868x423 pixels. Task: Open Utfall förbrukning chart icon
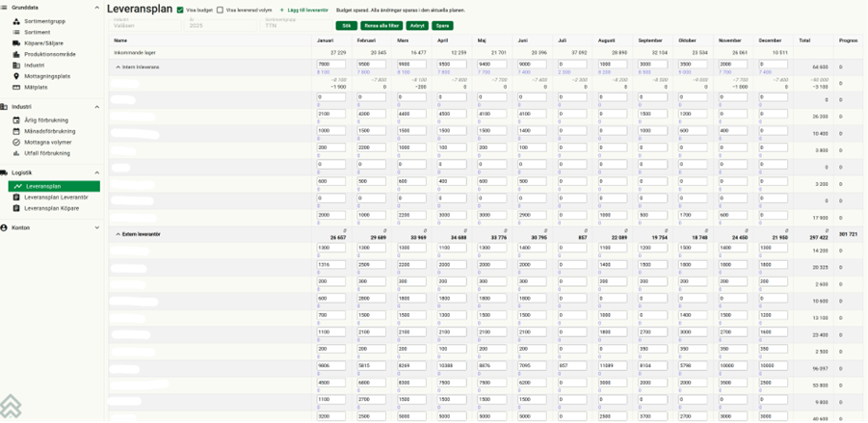15,152
